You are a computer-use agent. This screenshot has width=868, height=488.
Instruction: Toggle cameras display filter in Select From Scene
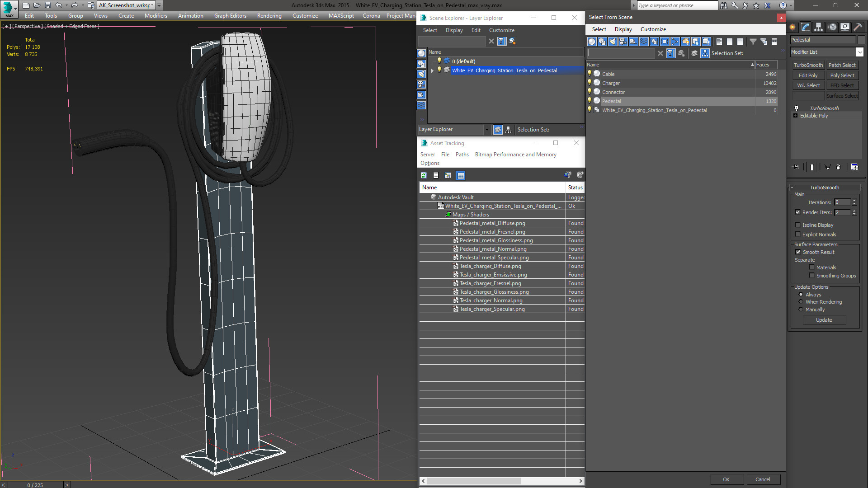click(623, 42)
